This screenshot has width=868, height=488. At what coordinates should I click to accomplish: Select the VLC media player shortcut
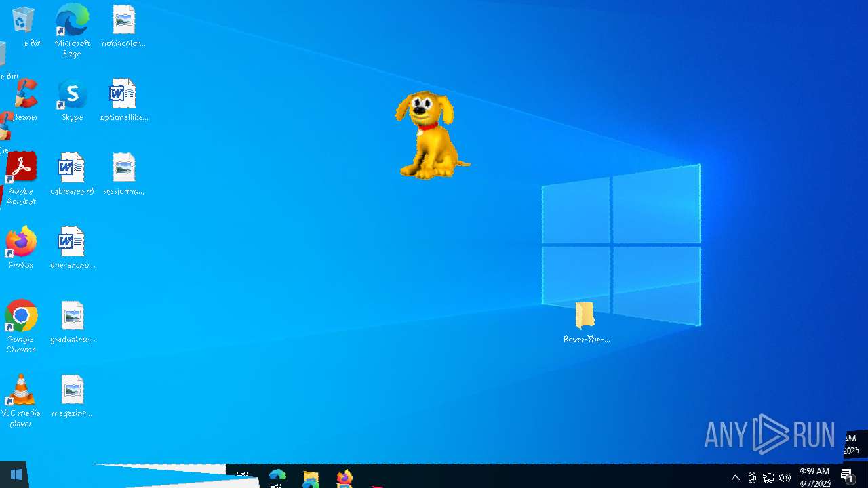tap(21, 401)
